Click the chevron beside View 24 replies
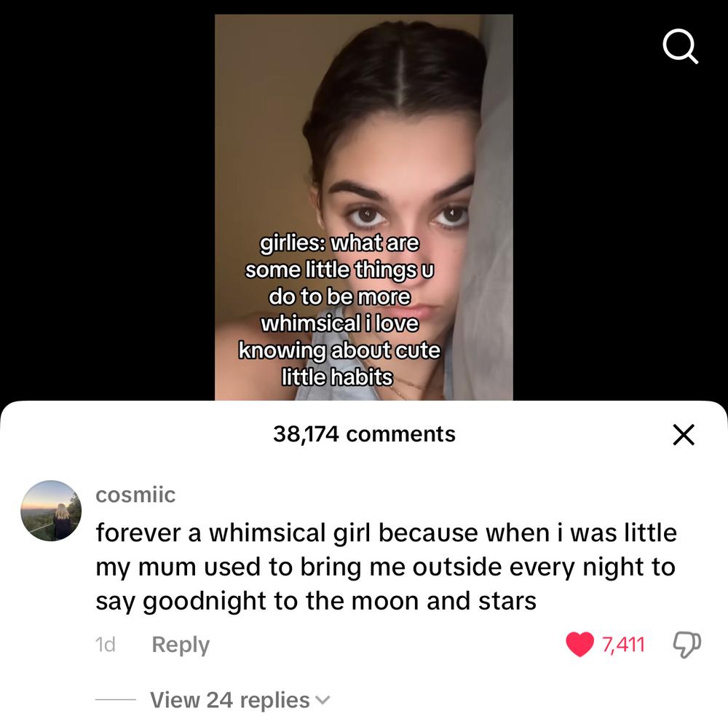728x727 pixels. click(x=323, y=700)
